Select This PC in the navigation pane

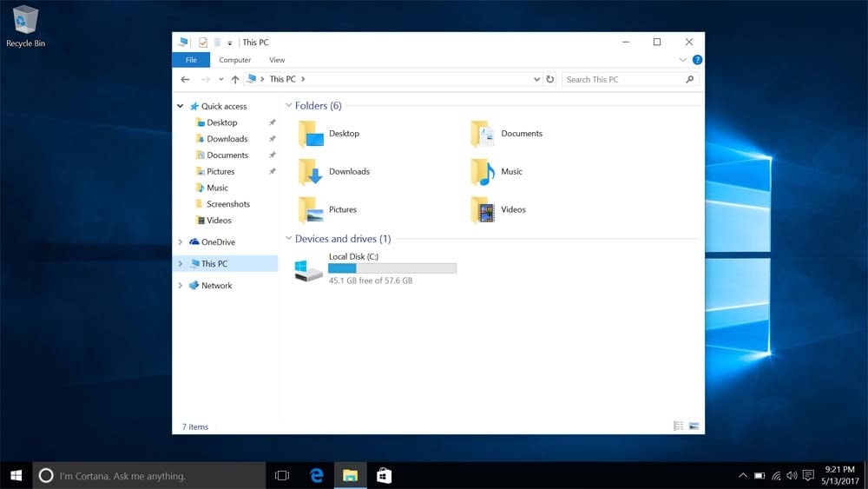point(214,263)
